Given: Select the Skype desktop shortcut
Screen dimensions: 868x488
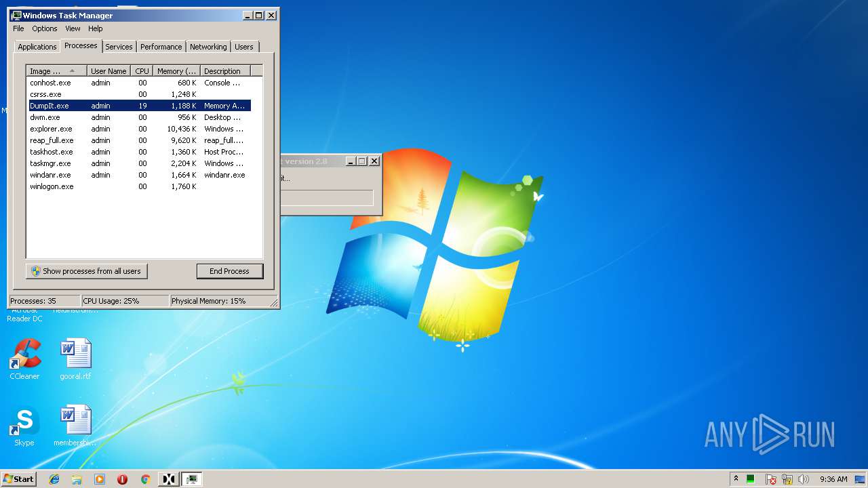Looking at the screenshot, I should click(24, 426).
